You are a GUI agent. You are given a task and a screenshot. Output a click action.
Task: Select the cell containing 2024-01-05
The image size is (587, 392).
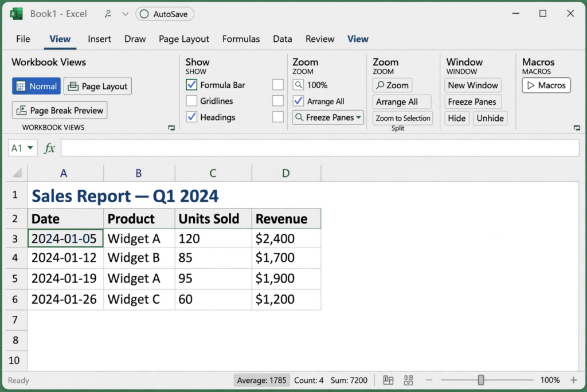tap(65, 238)
